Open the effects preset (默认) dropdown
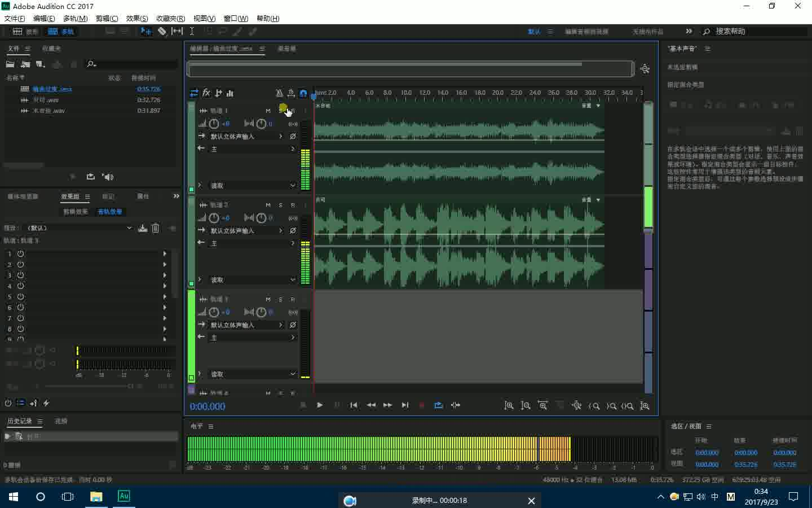Screen dimensions: 812x508 pyautogui.click(x=79, y=228)
